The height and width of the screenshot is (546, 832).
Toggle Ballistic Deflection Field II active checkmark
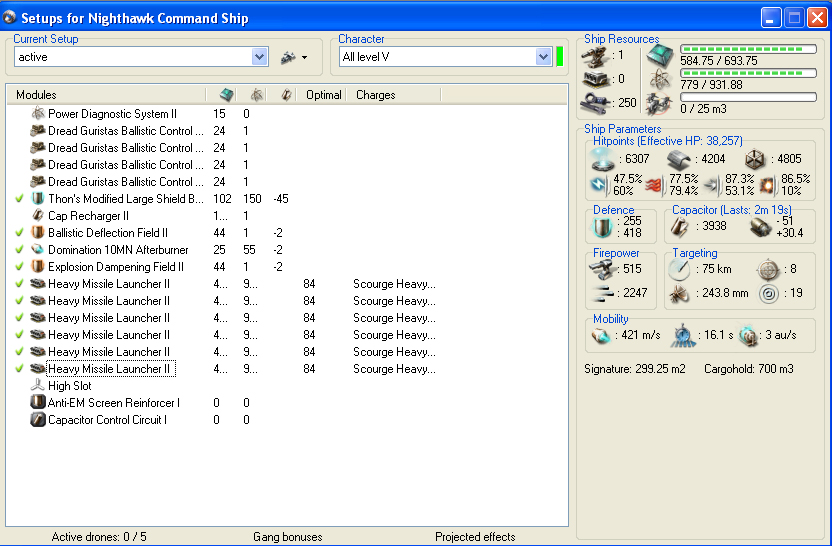pyautogui.click(x=20, y=232)
